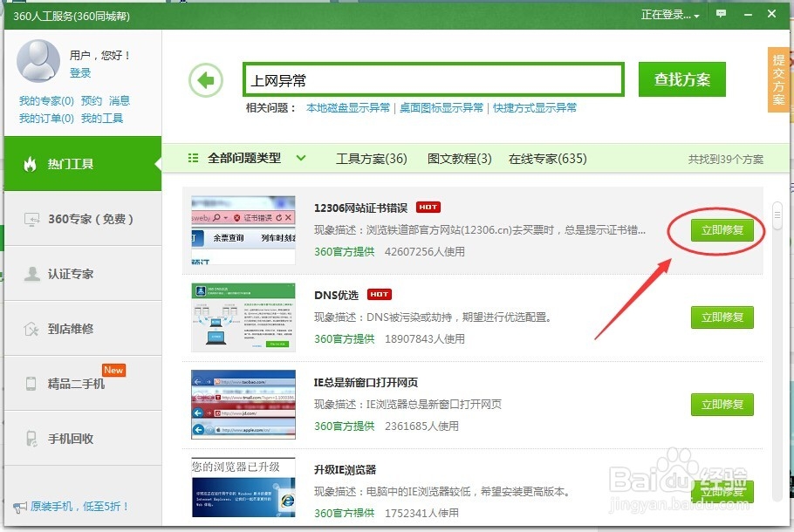This screenshot has width=794, height=532.
Task: Click the title DNS优选
Action: (x=336, y=295)
